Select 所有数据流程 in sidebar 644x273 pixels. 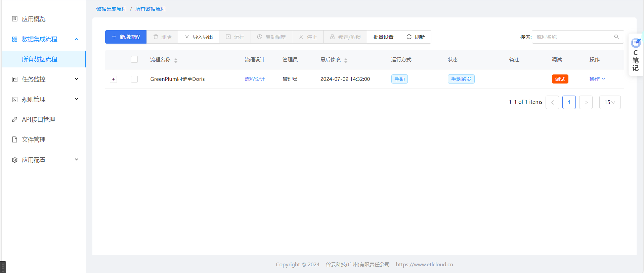point(44,59)
